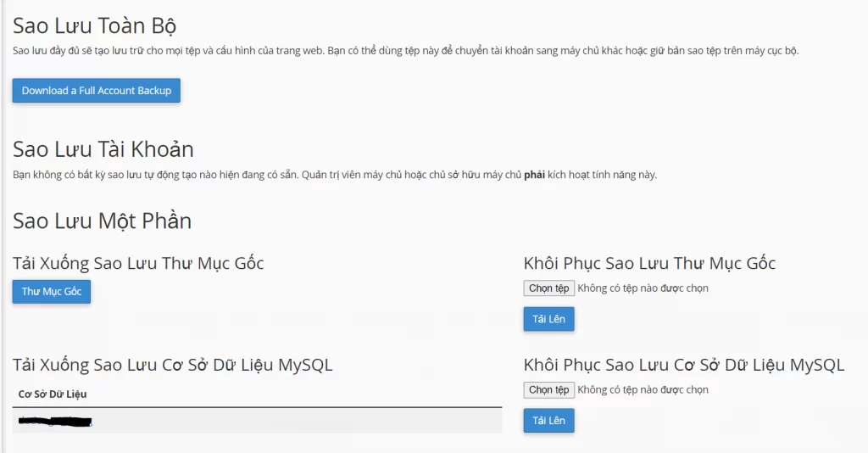Click the Tải Xuống Sao Lưu MySQL heading

tap(173, 365)
